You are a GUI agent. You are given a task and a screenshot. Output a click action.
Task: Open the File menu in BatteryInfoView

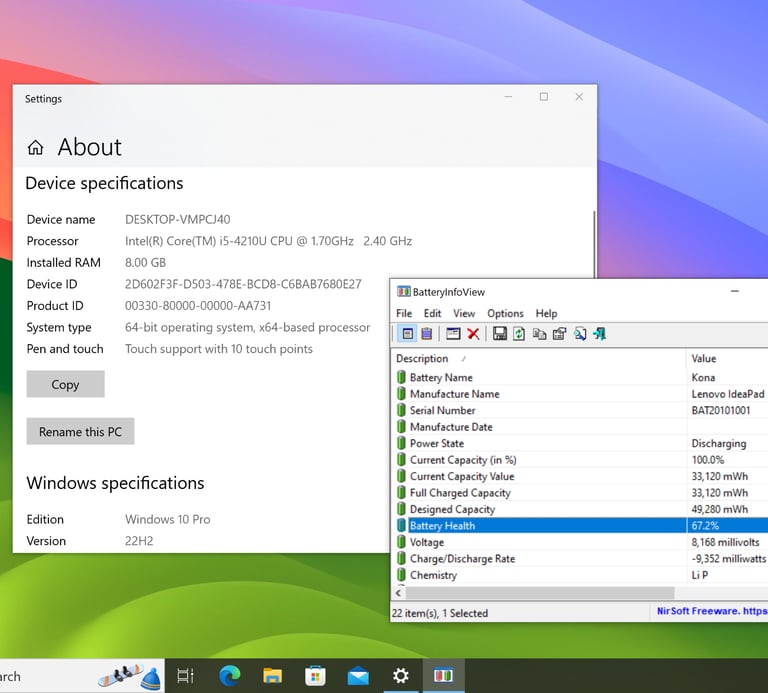(404, 313)
